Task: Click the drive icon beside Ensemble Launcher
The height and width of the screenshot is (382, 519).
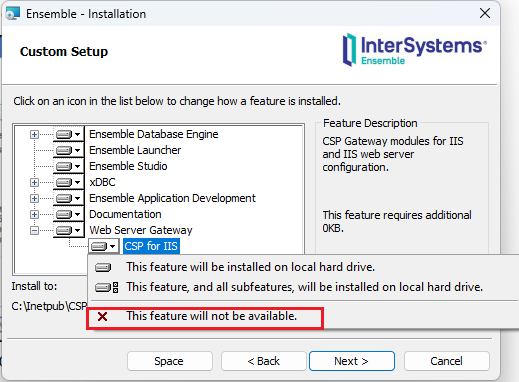Action: click(x=68, y=150)
